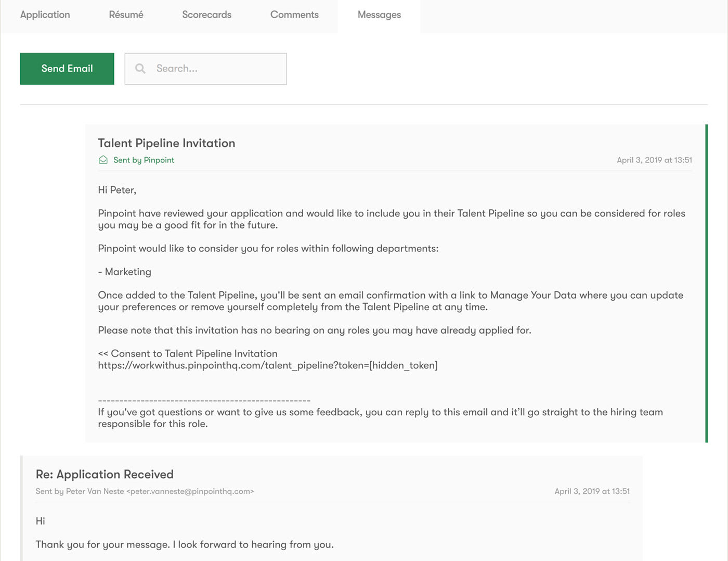Image resolution: width=728 pixels, height=561 pixels.
Task: Click the timestamp on Re: Application Received
Action: click(x=592, y=491)
